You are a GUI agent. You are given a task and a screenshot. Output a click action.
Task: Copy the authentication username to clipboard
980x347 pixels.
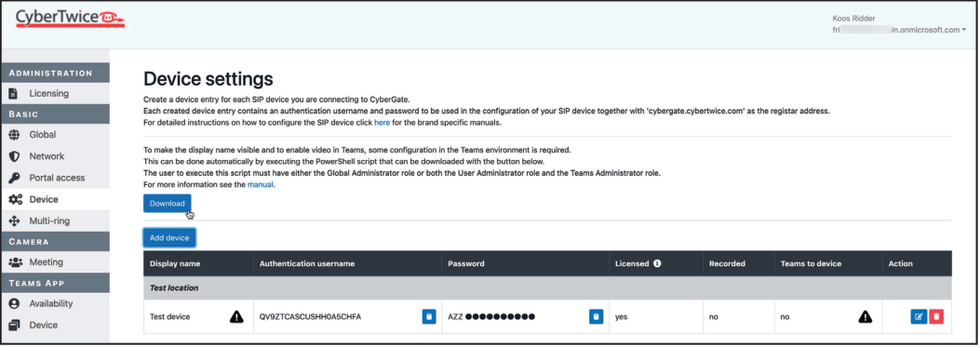pos(428,317)
